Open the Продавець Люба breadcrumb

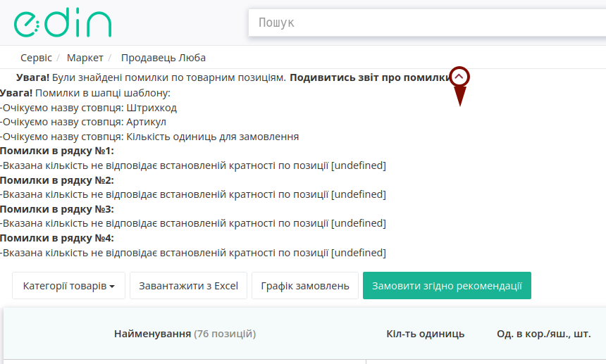(163, 58)
